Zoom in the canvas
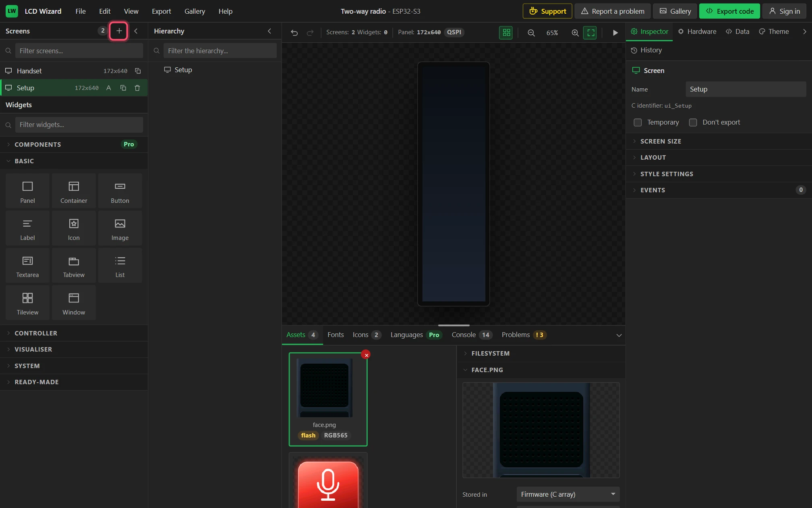 click(575, 33)
